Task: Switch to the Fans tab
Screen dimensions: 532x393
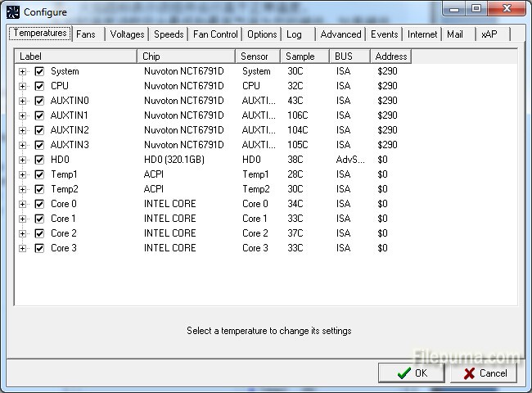Action: 86,34
